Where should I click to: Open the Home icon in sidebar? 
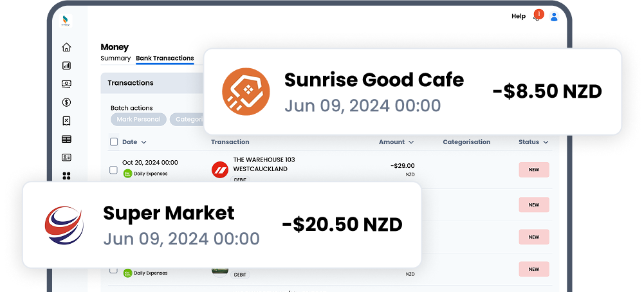(x=66, y=47)
